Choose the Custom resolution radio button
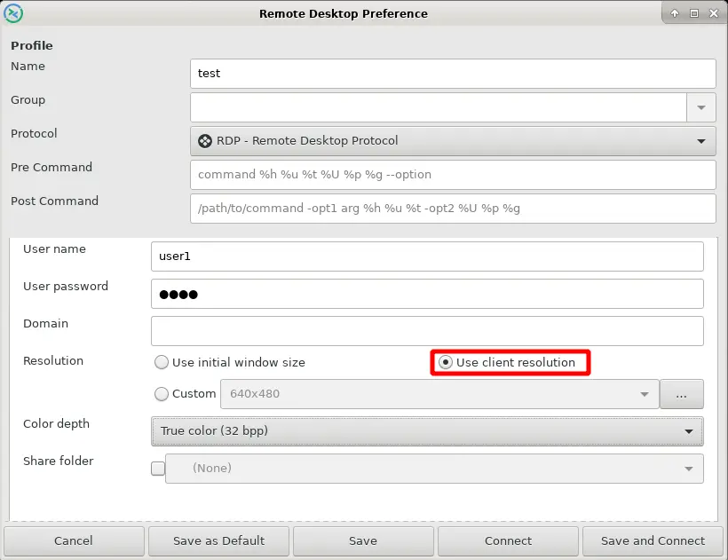Screen dimensions: 728x560 [162, 394]
